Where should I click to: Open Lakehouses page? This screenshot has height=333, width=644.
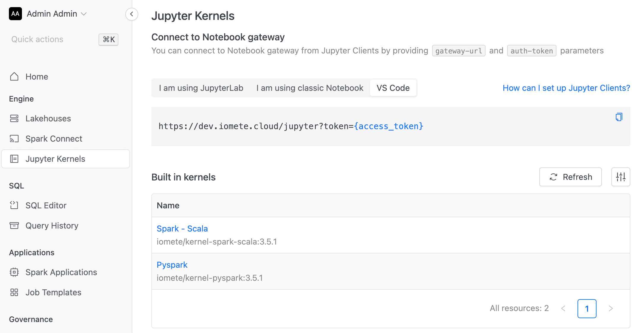pos(66,118)
